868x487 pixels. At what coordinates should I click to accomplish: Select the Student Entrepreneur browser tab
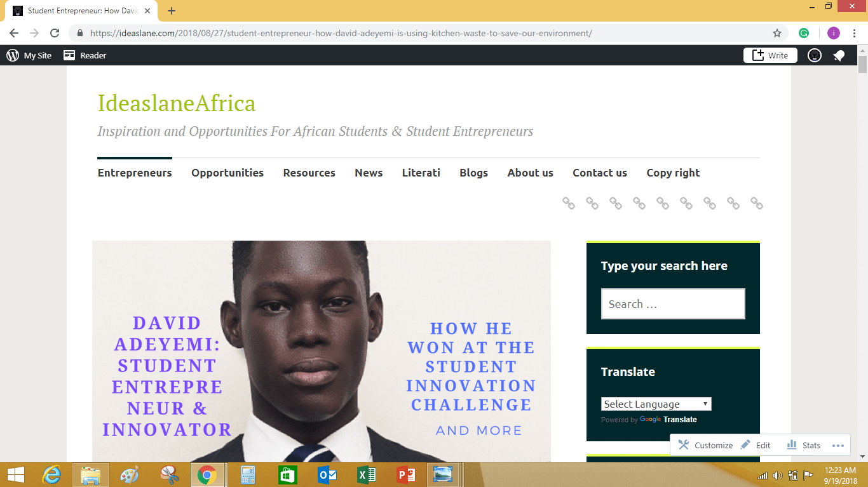(x=81, y=11)
